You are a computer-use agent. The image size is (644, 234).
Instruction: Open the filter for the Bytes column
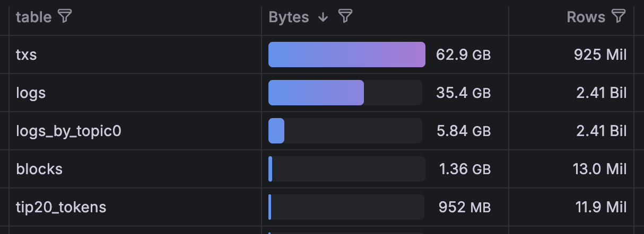pyautogui.click(x=345, y=17)
